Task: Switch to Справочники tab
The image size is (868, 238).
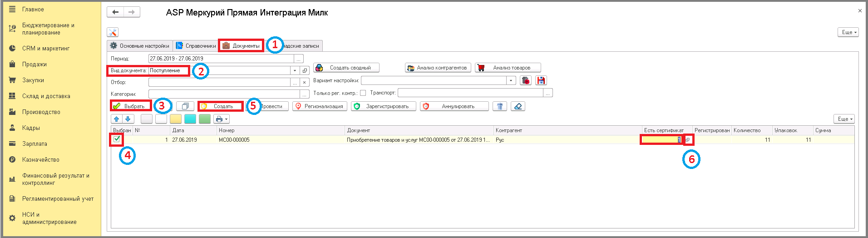Action: 196,46
